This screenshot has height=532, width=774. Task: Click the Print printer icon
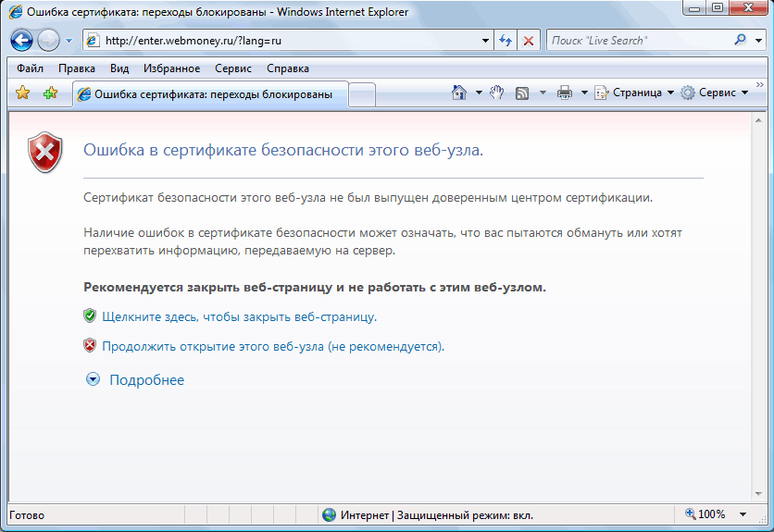tap(565, 93)
